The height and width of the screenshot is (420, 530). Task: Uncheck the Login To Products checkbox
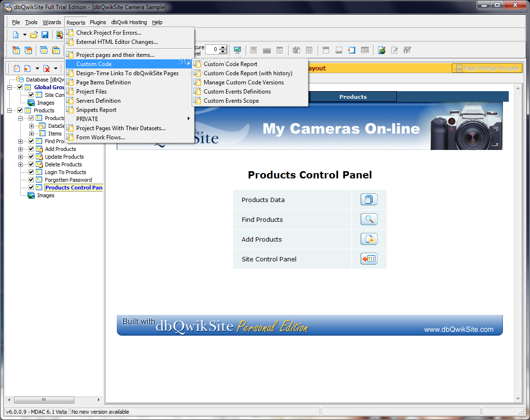31,172
